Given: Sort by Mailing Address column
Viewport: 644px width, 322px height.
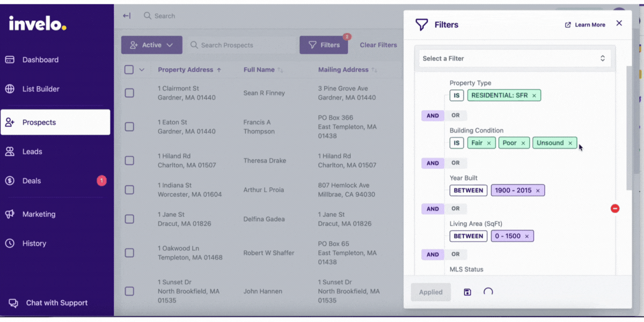Looking at the screenshot, I should pos(347,70).
